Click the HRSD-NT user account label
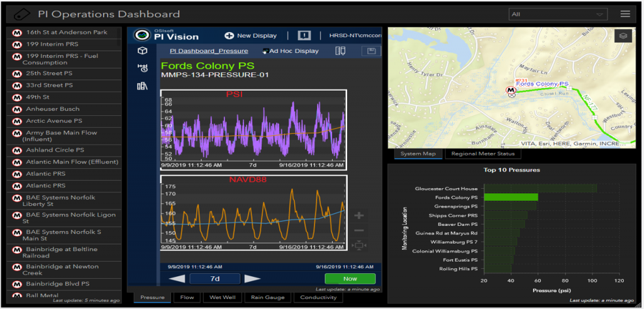Viewport: 644px width, 309px height. (355, 36)
